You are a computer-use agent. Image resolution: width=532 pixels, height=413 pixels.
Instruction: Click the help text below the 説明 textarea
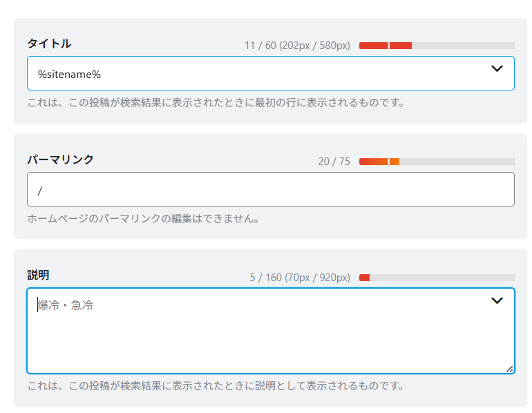tap(216, 385)
